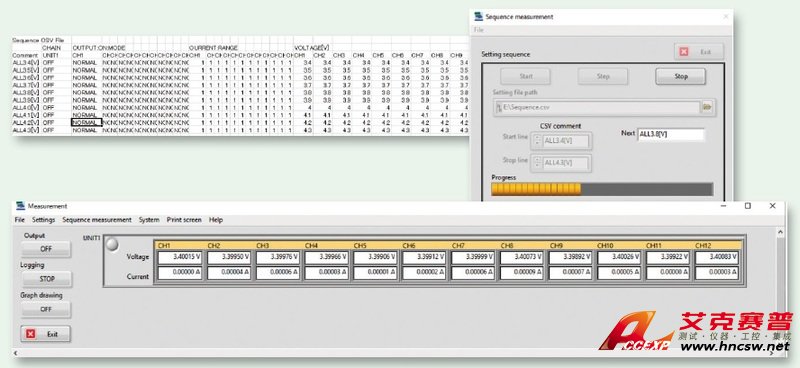Click the Sequence measurement window title icon
Viewport: 800px width, 368px height.
click(478, 16)
